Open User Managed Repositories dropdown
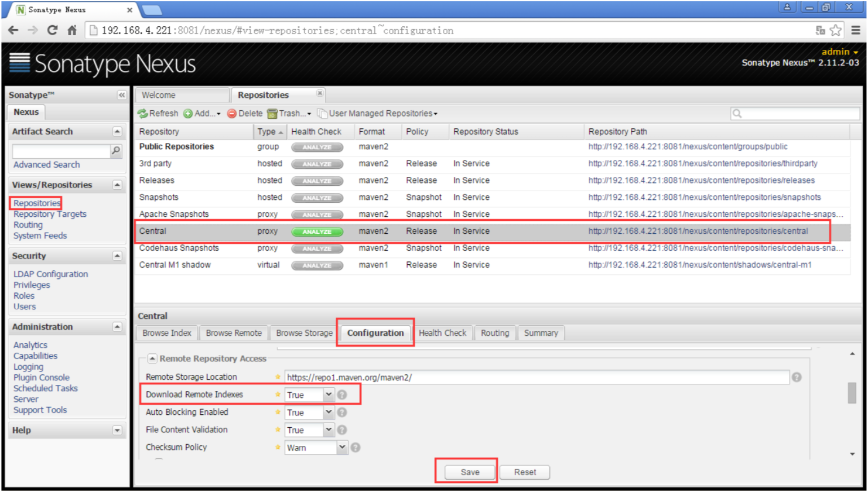Image resolution: width=868 pixels, height=491 pixels. click(377, 113)
